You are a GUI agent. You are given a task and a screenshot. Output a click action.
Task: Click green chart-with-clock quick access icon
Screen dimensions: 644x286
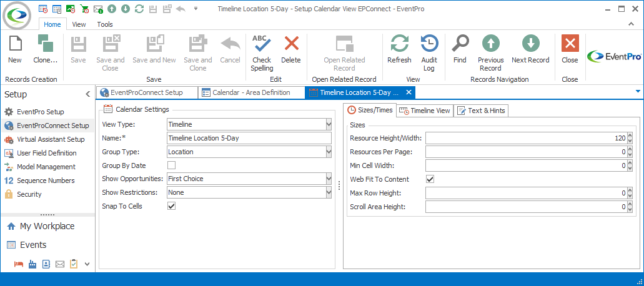click(71, 9)
